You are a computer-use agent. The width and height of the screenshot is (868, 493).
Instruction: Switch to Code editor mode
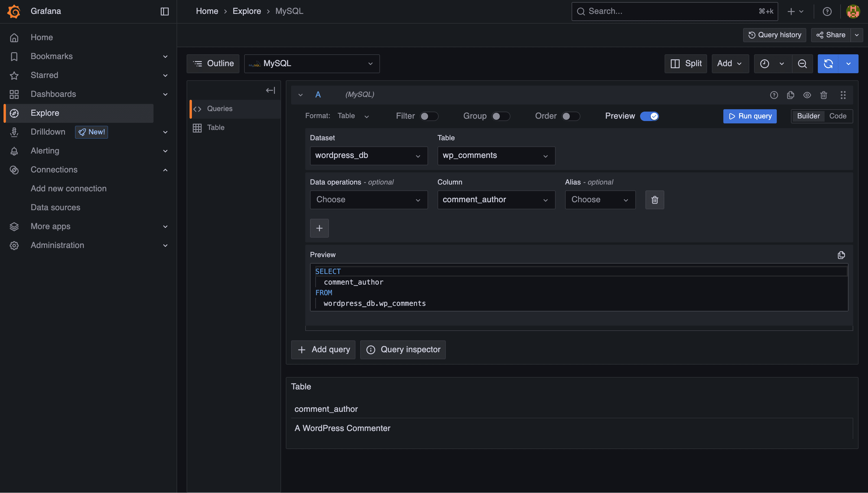coord(838,117)
